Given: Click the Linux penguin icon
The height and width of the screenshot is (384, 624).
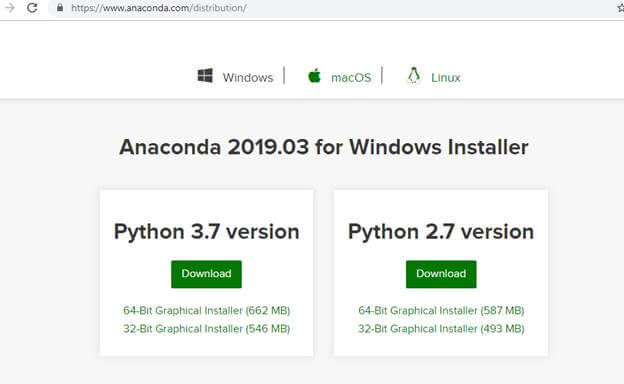Looking at the screenshot, I should [414, 75].
